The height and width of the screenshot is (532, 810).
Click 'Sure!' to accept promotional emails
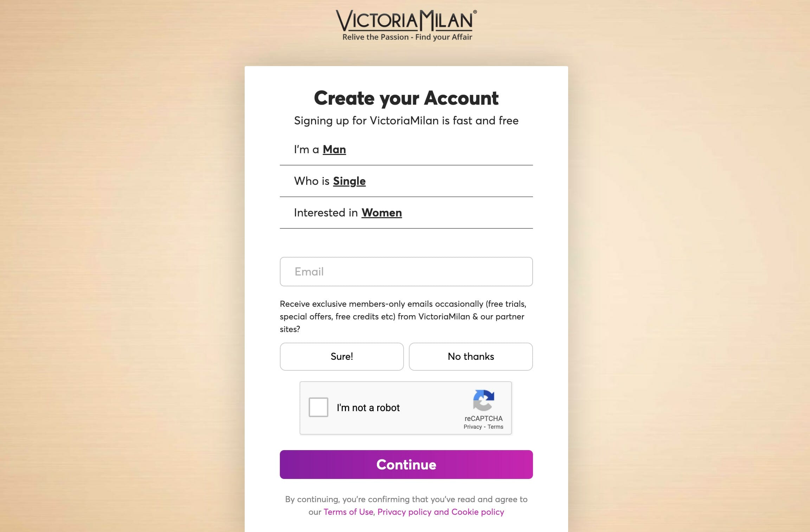(341, 356)
